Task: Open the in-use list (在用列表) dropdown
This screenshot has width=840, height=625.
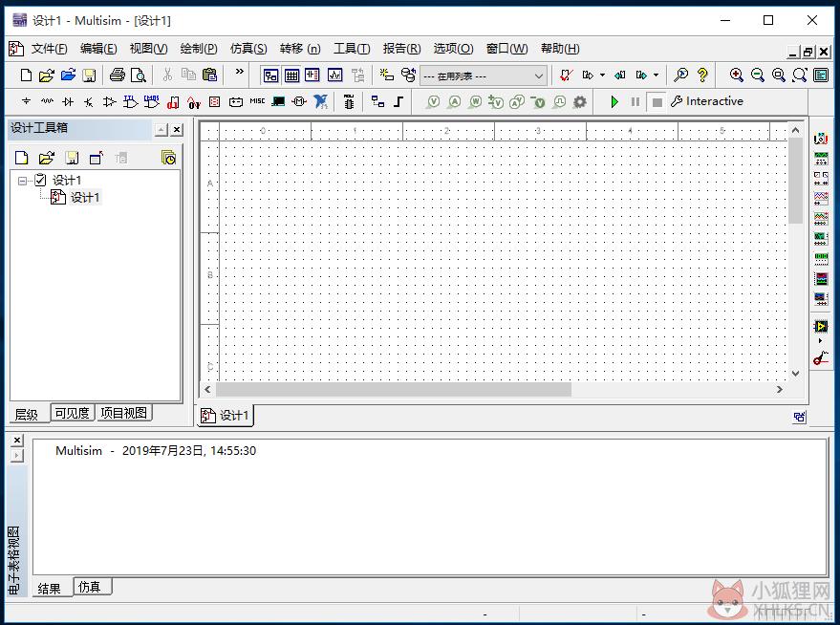Action: point(484,76)
